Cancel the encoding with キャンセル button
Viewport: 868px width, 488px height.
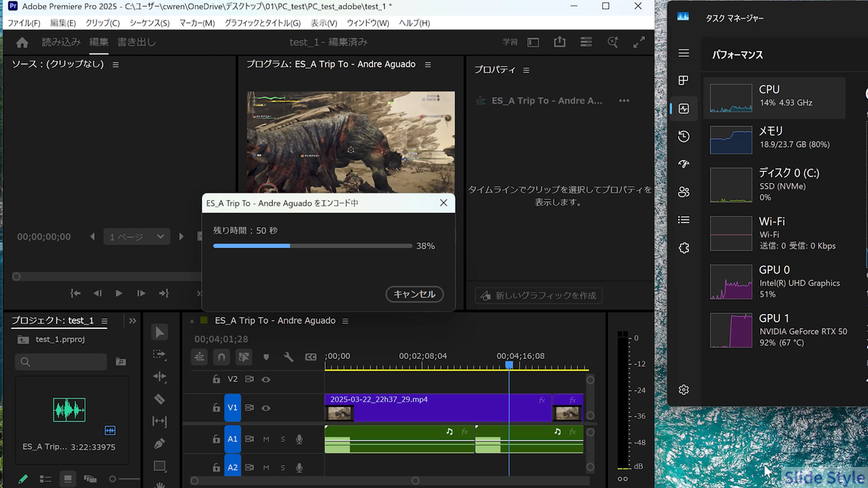(414, 294)
